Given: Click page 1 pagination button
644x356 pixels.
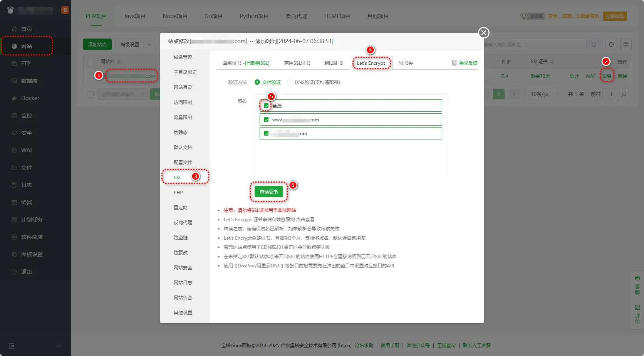Looking at the screenshot, I should (x=499, y=94).
